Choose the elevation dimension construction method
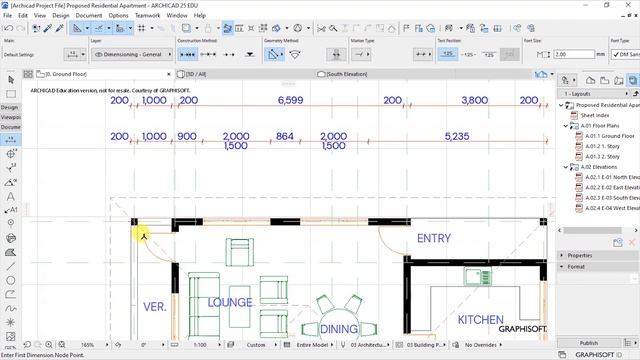 (250, 54)
